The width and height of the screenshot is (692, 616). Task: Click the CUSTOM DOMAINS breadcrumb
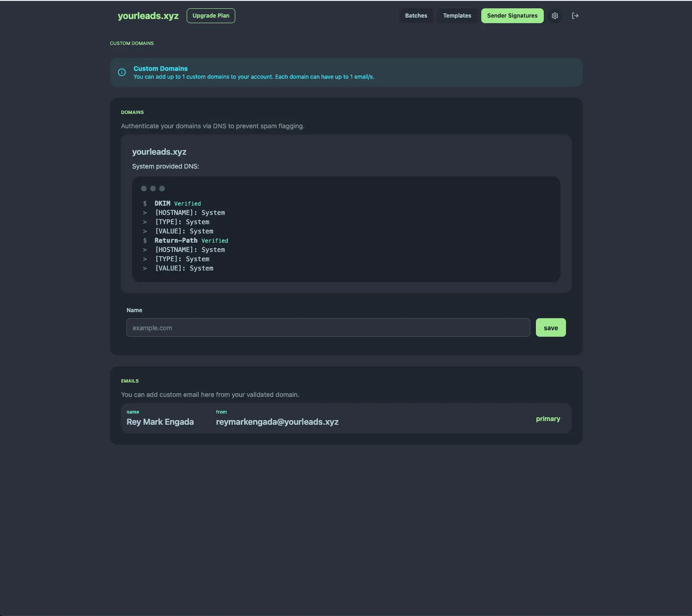[x=132, y=43]
